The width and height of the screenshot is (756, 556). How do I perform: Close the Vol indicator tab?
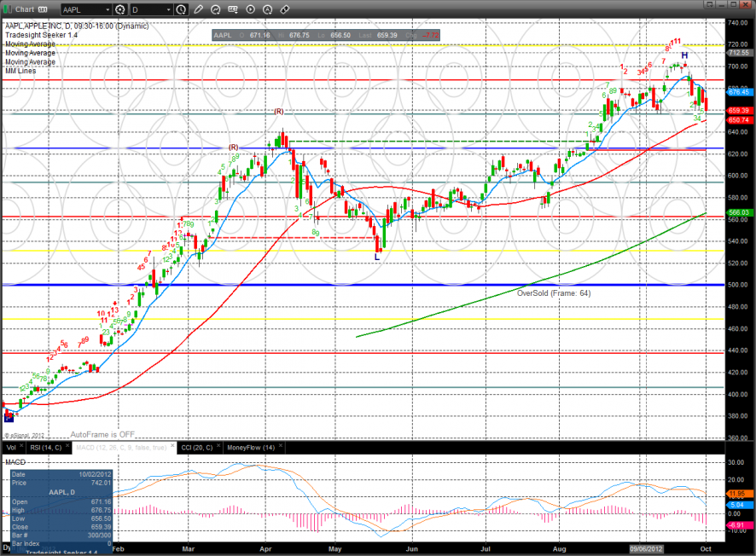point(21,444)
